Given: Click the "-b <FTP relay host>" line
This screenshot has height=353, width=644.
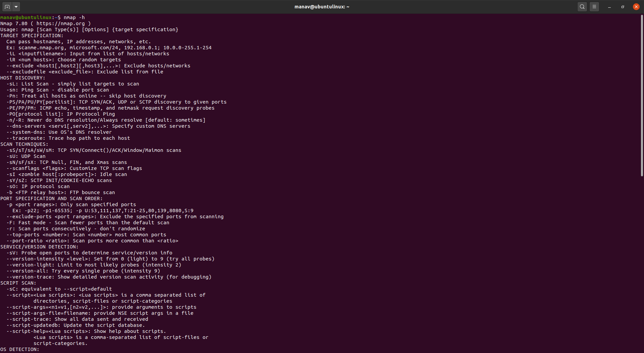Looking at the screenshot, I should 61,192.
